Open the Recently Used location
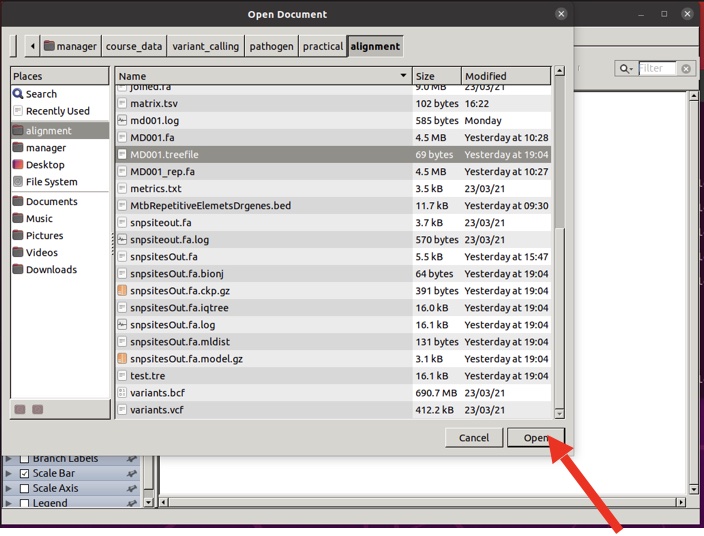Image resolution: width=704 pixels, height=536 pixels. point(57,111)
